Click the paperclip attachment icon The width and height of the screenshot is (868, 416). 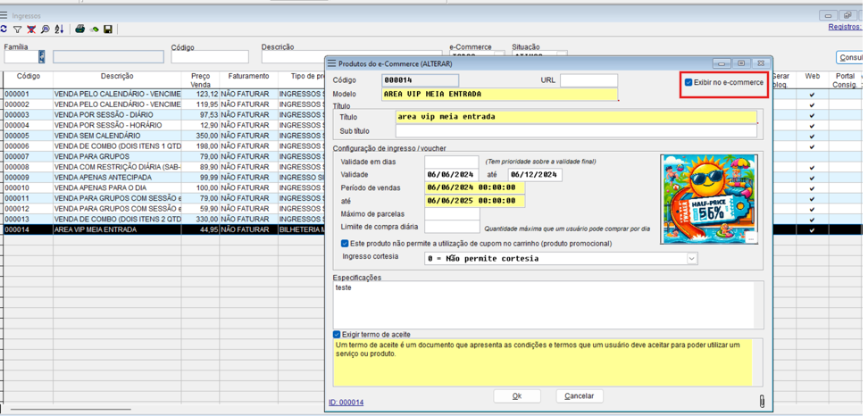pyautogui.click(x=761, y=402)
